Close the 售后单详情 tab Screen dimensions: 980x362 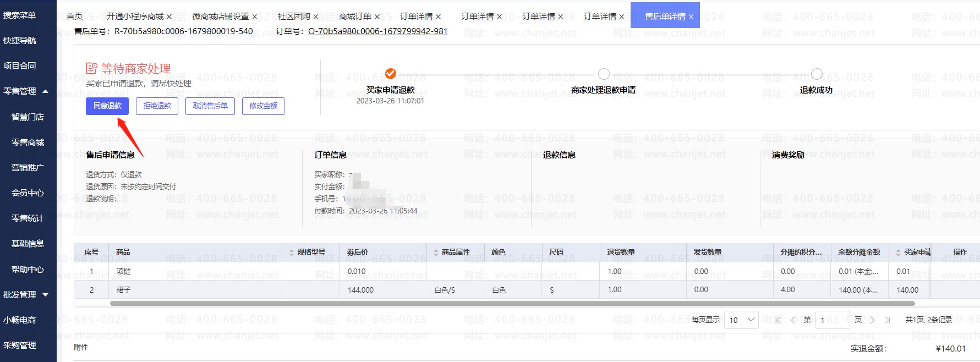point(691,17)
